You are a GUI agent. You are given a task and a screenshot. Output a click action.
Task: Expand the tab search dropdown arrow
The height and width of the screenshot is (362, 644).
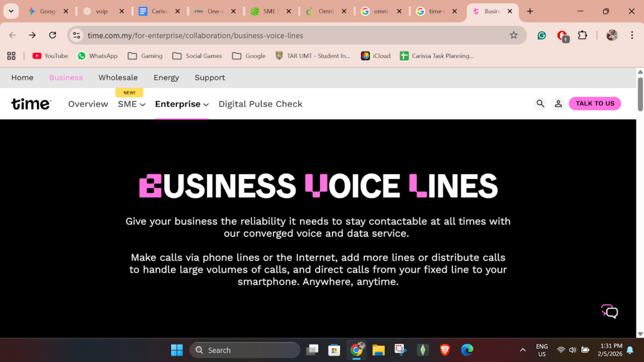point(11,11)
